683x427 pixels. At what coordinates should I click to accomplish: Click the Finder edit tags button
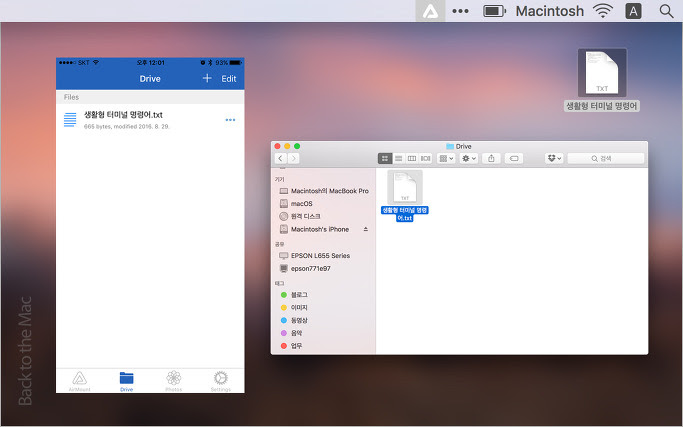tap(514, 159)
